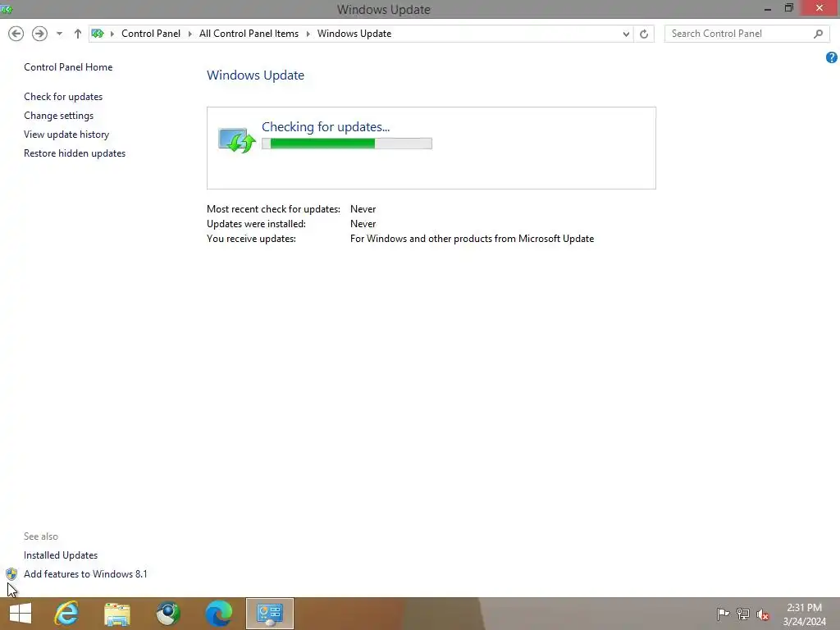Refresh the Windows Update page
The height and width of the screenshot is (630, 840).
click(x=644, y=34)
